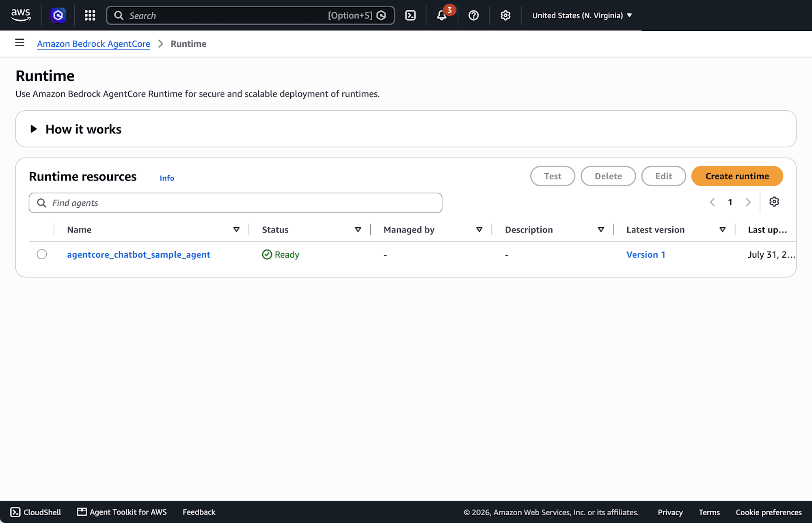Open the Info link beside Runtime resources
This screenshot has height=523, width=812.
pyautogui.click(x=167, y=178)
